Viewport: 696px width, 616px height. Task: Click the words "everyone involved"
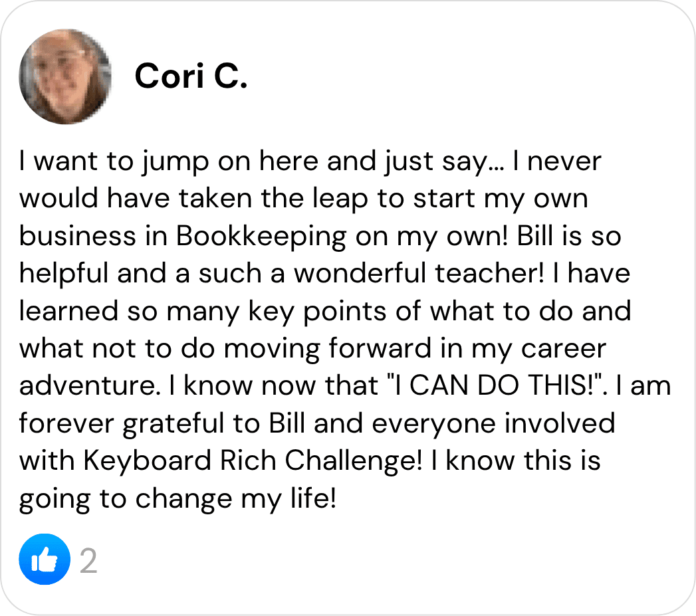[x=493, y=424]
